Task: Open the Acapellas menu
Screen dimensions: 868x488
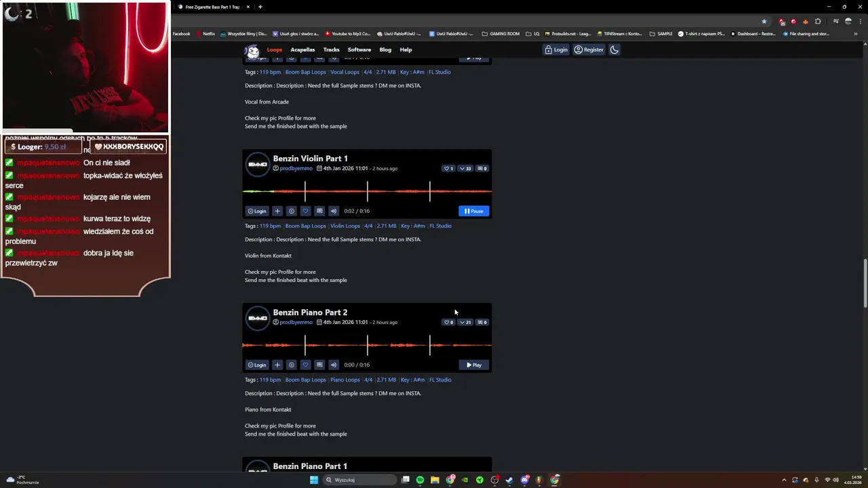Action: click(x=302, y=49)
